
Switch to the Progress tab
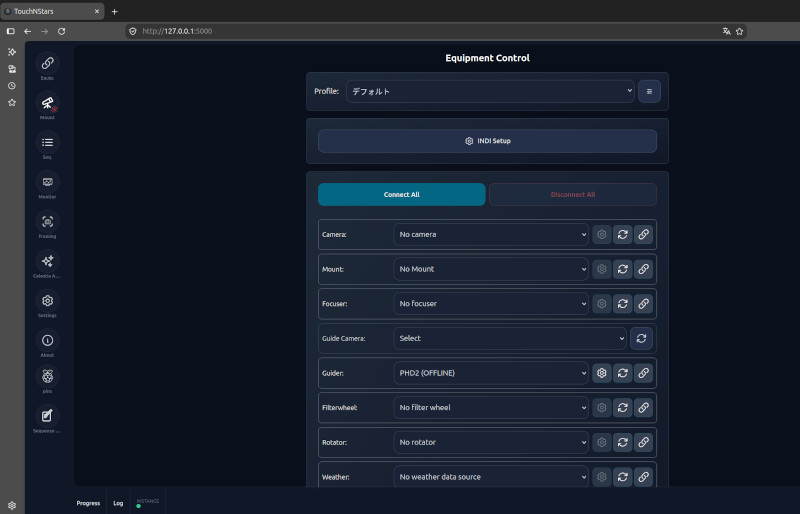pyautogui.click(x=88, y=503)
